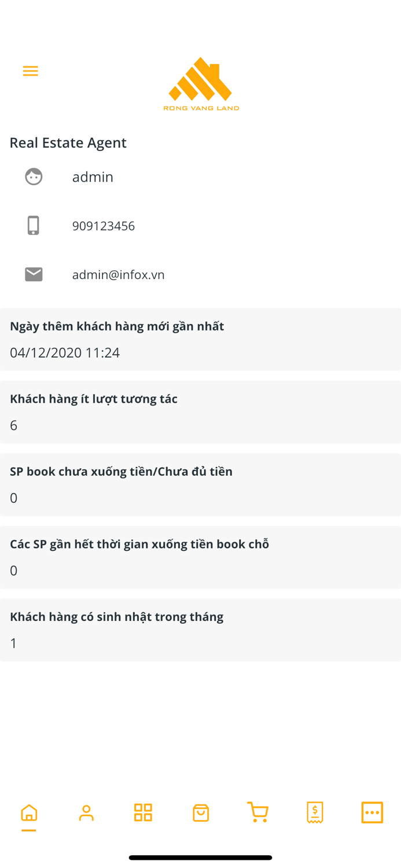Open 'SP book chưa xuống tiền' card
The image size is (401, 868).
tap(200, 484)
